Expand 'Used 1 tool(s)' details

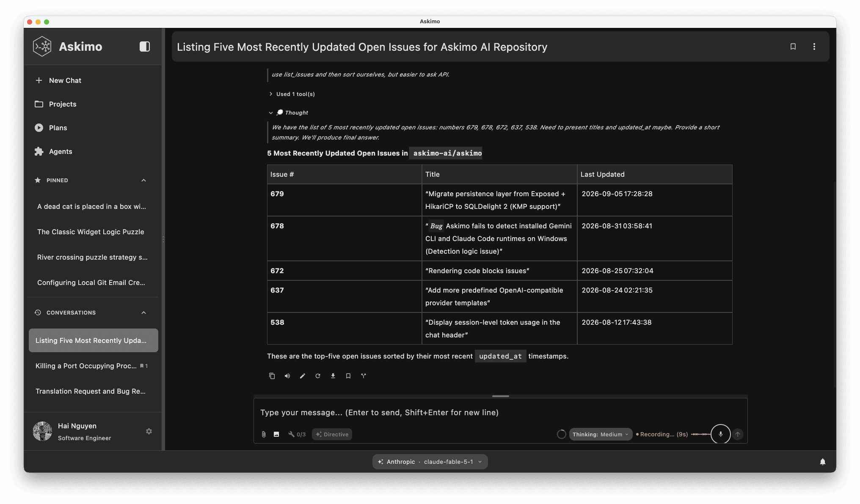tap(292, 94)
